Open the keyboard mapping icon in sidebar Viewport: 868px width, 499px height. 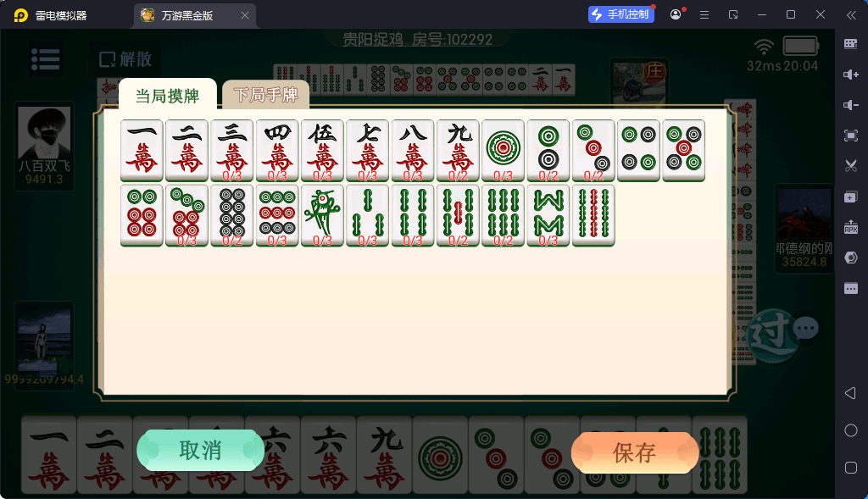click(x=851, y=44)
